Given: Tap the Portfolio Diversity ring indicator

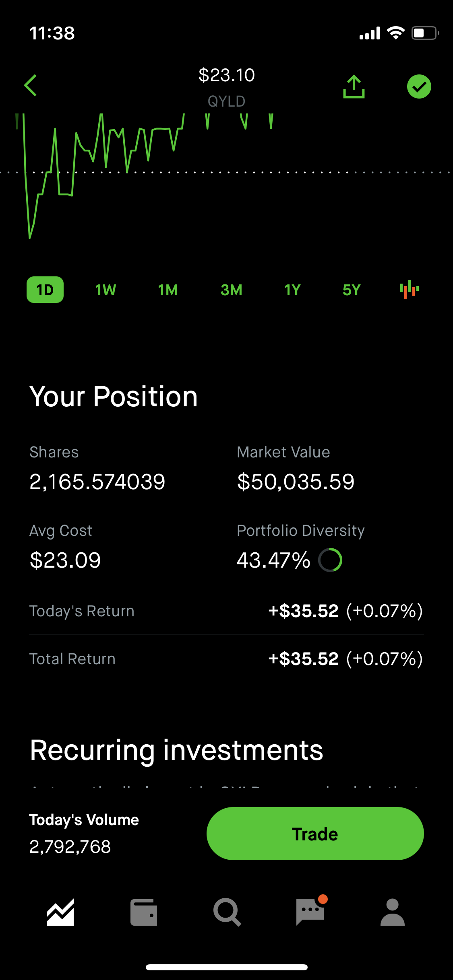Looking at the screenshot, I should coord(330,560).
